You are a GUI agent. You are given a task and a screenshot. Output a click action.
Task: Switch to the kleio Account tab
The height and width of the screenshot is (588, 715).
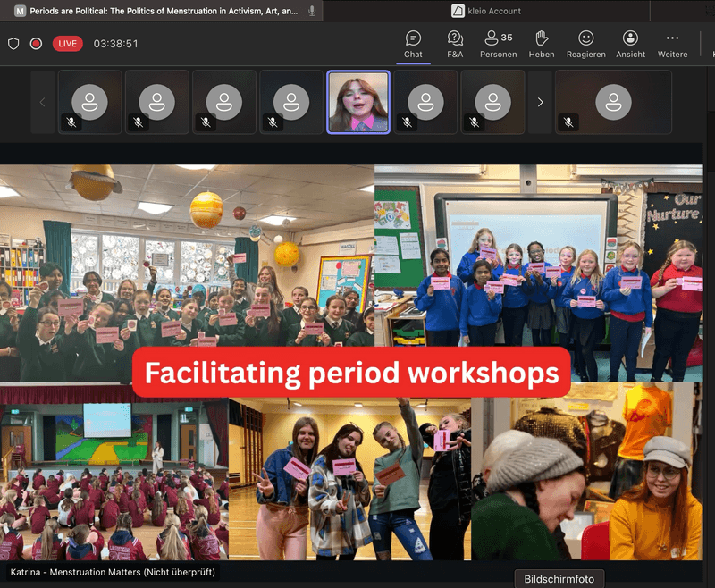492,11
